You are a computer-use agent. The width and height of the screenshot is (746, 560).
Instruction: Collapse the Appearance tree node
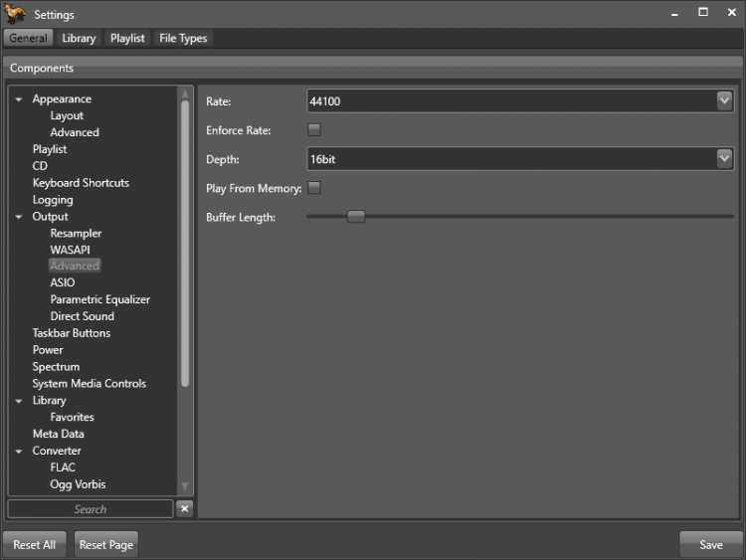click(19, 99)
